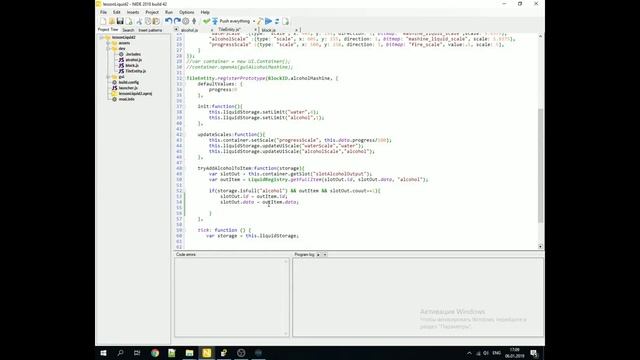This screenshot has width=640, height=360.
Task: Click the editor scrollbar up arrow
Action: tap(540, 36)
